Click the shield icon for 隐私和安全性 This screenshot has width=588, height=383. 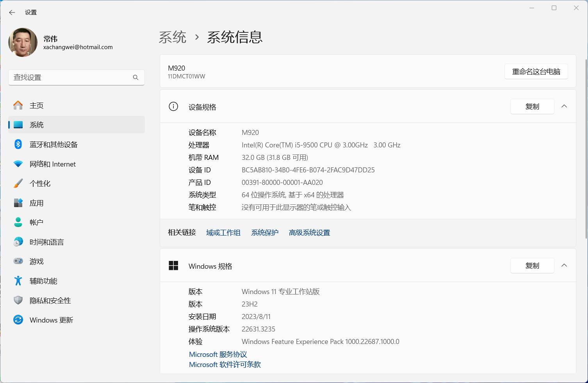click(18, 300)
